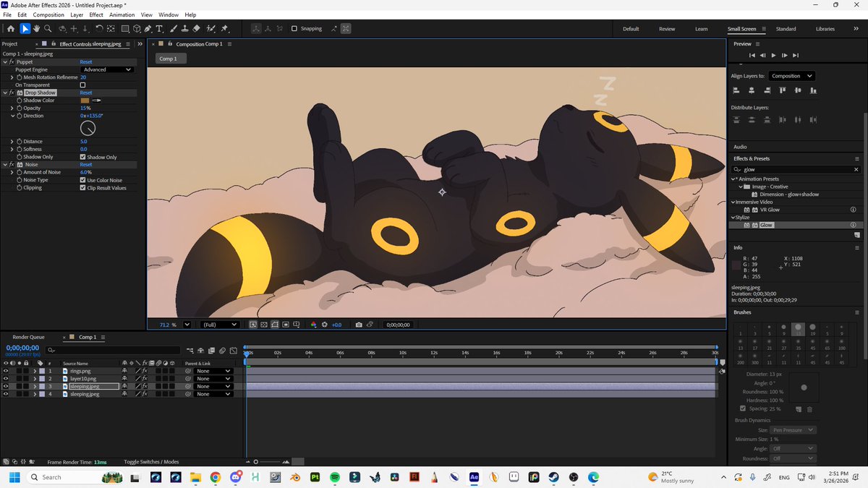
Task: Select the Clone Stamp tool
Action: pyautogui.click(x=185, y=29)
